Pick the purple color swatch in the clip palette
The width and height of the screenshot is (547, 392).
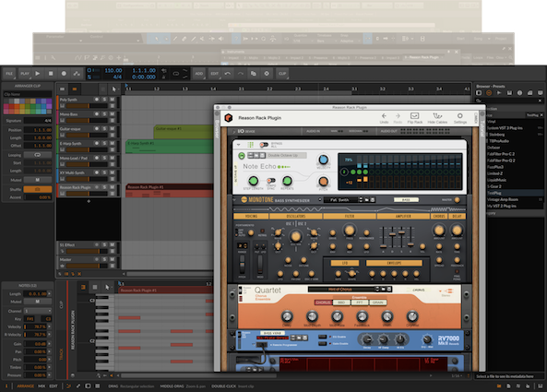(x=49, y=101)
